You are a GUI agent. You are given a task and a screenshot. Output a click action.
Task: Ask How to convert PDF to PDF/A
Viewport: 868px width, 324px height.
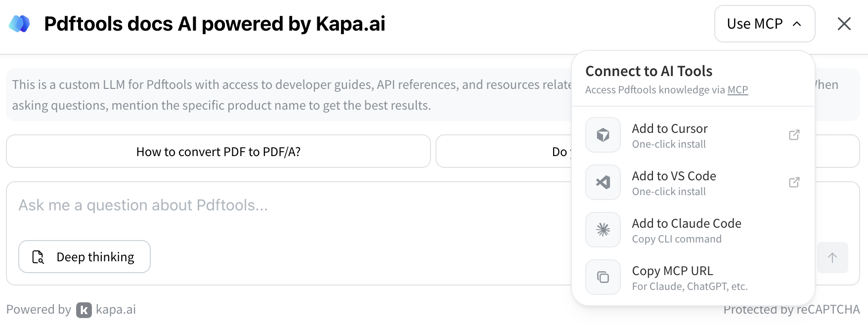(218, 152)
